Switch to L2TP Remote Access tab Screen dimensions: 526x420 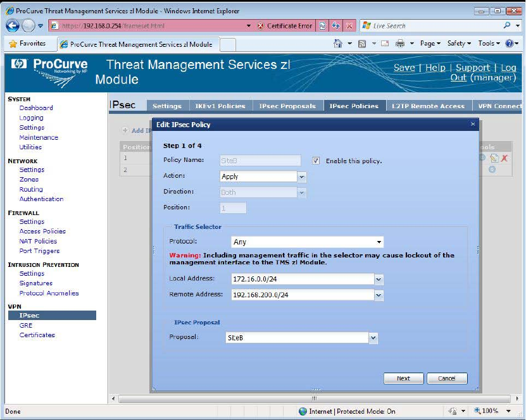pyautogui.click(x=429, y=106)
